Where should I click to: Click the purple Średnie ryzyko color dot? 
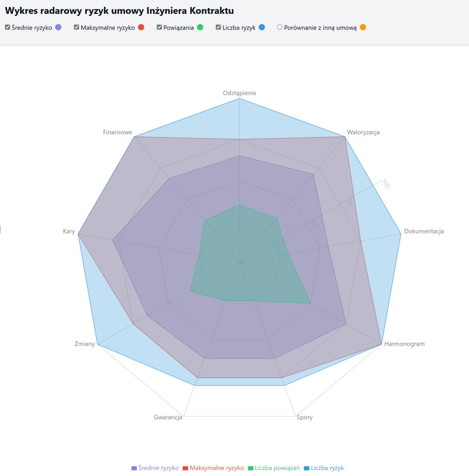pos(59,27)
